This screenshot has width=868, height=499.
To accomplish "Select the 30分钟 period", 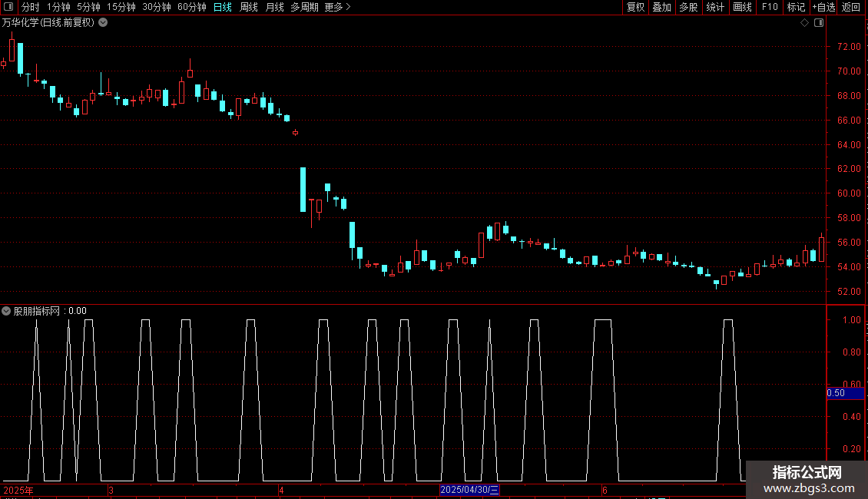I will point(157,7).
